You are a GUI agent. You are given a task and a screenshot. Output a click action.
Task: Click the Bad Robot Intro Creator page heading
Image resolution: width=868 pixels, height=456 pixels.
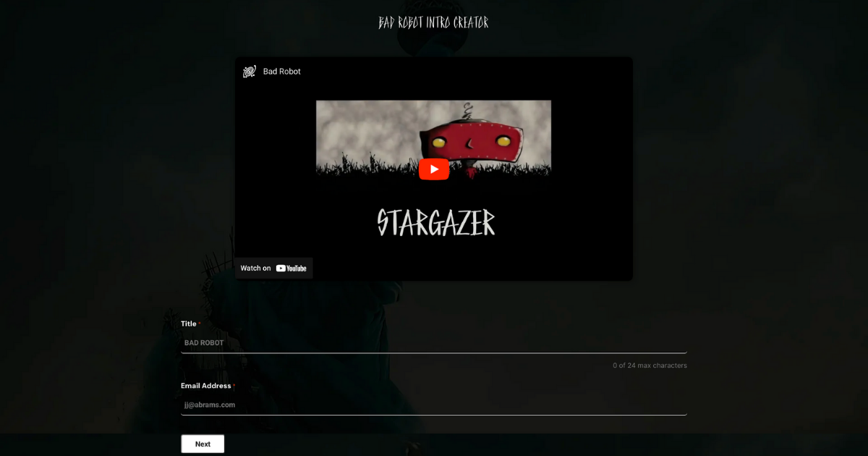[433, 23]
